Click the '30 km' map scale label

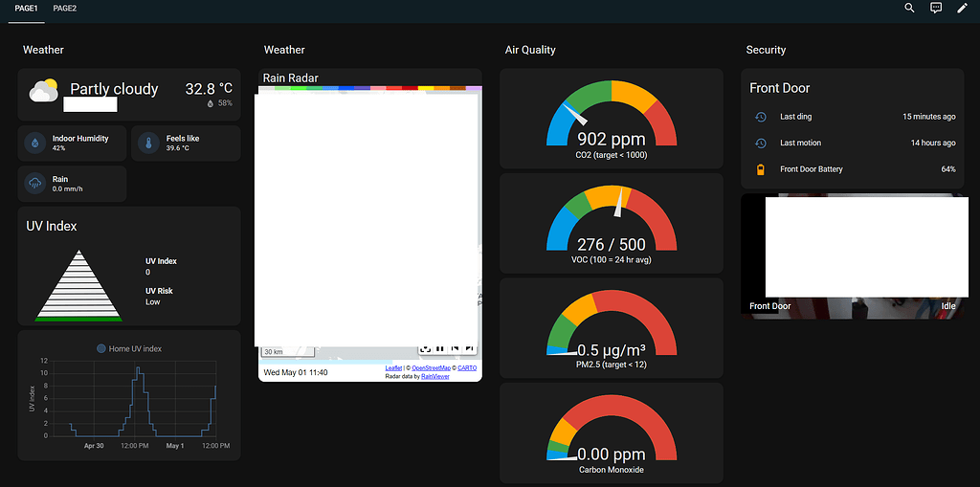(x=274, y=352)
